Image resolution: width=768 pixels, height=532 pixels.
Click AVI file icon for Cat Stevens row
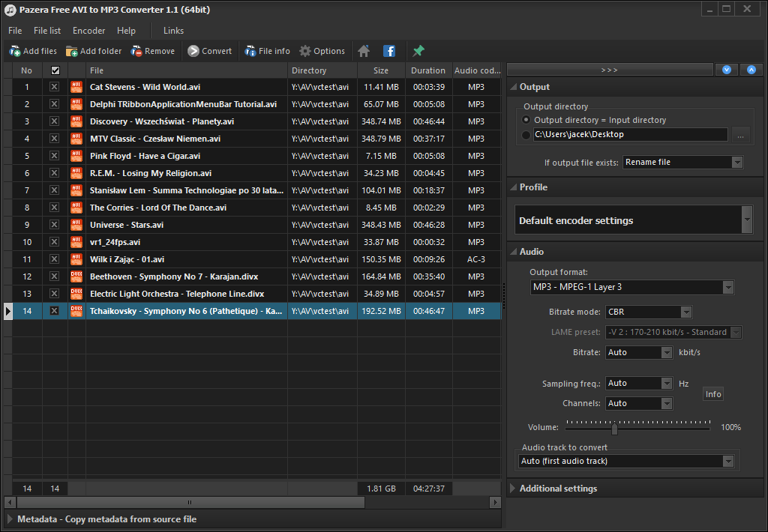(76, 87)
